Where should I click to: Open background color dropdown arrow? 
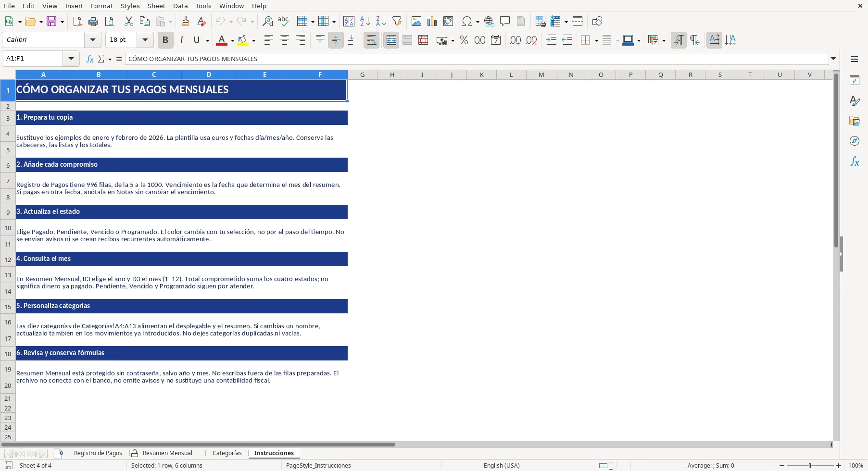(253, 41)
